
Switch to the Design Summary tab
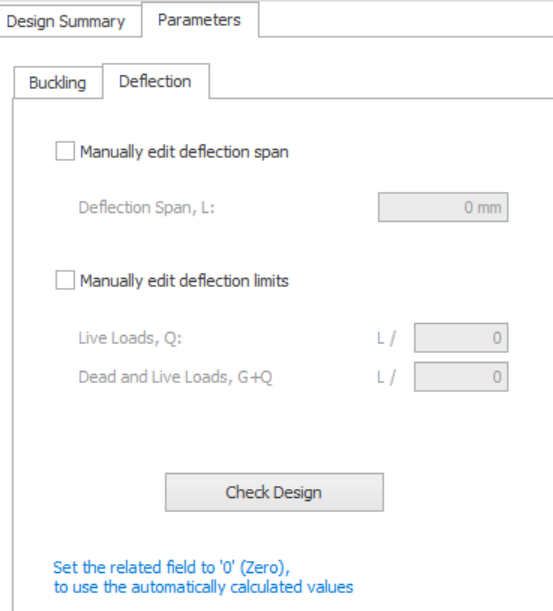tap(66, 21)
